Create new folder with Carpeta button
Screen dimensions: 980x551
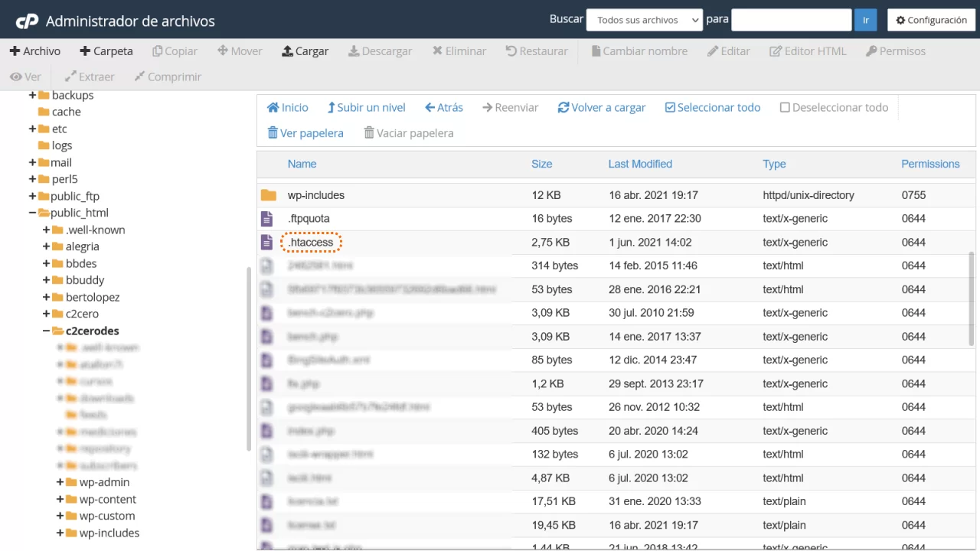(x=106, y=51)
